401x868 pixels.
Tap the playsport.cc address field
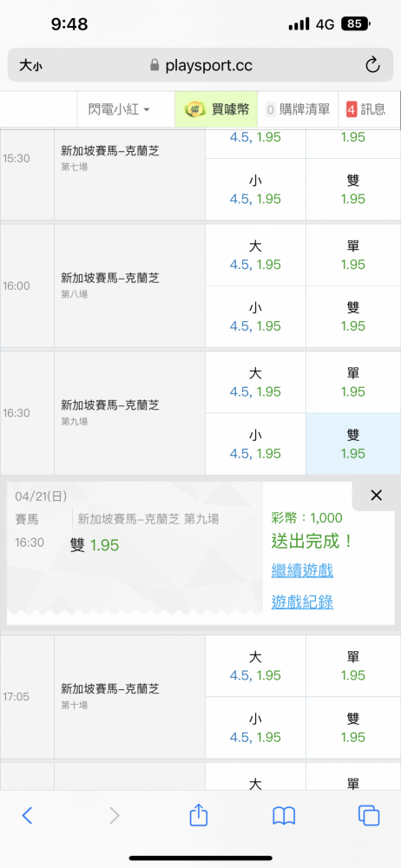click(x=200, y=65)
